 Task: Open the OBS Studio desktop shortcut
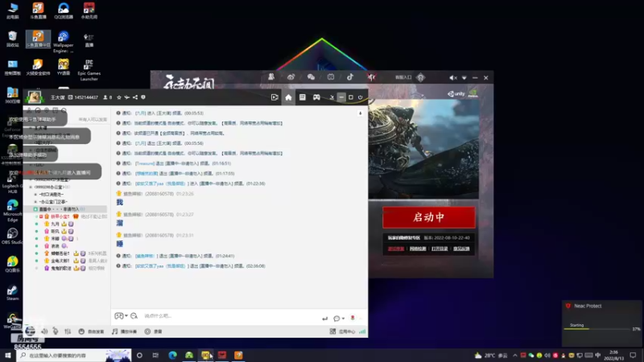pos(12,236)
